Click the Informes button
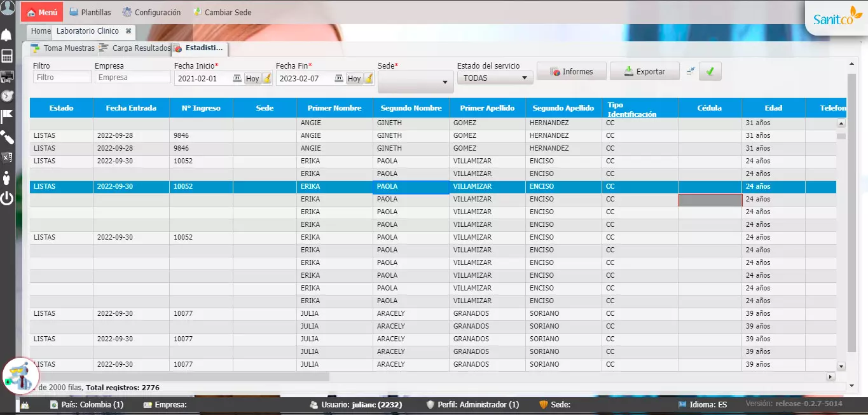The height and width of the screenshot is (415, 868). click(570, 72)
